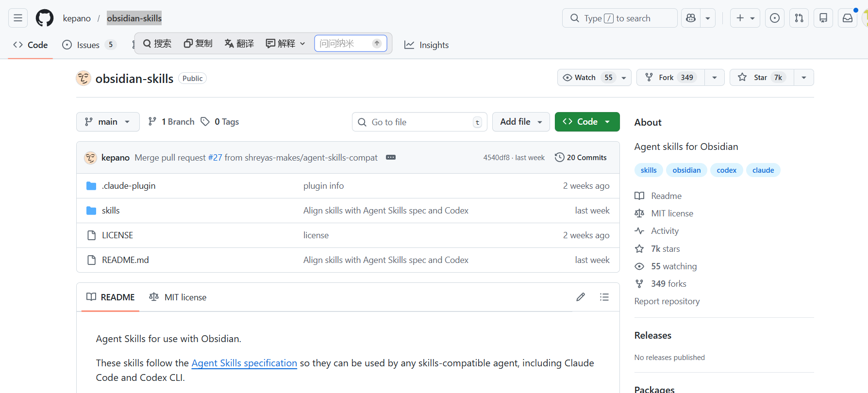Open the LICENSE file

[x=117, y=235]
